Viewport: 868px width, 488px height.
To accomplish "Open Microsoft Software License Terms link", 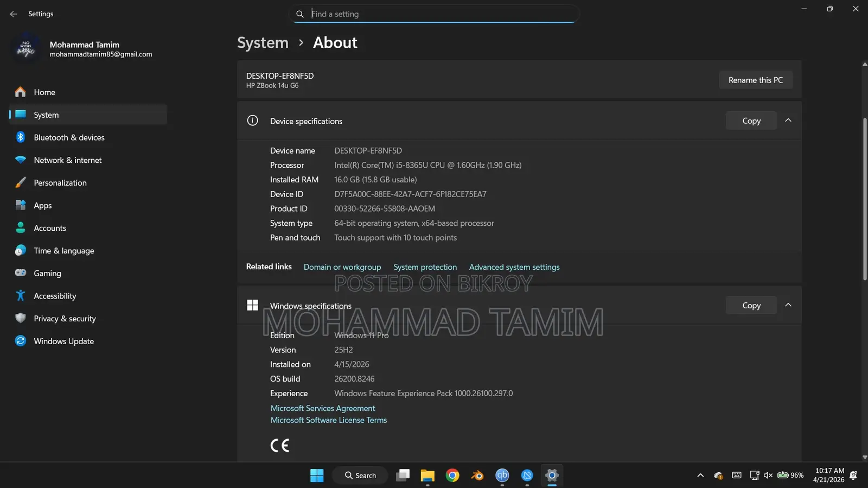I will coord(329,420).
